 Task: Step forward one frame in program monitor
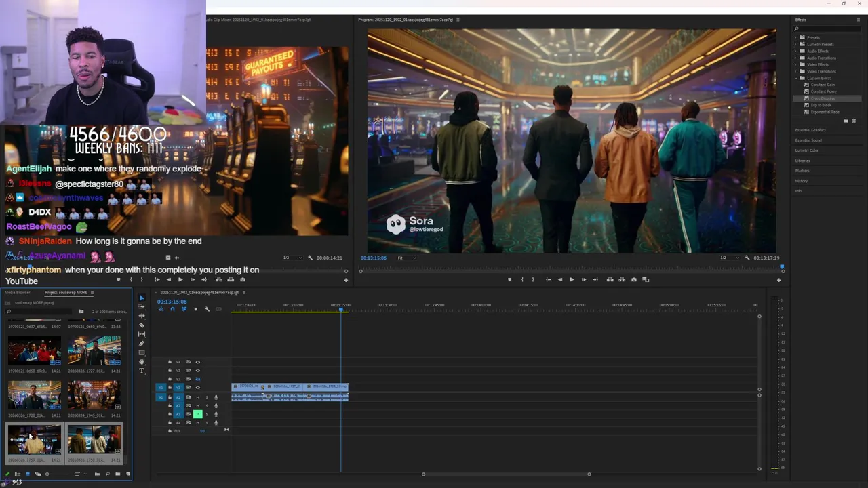click(584, 279)
